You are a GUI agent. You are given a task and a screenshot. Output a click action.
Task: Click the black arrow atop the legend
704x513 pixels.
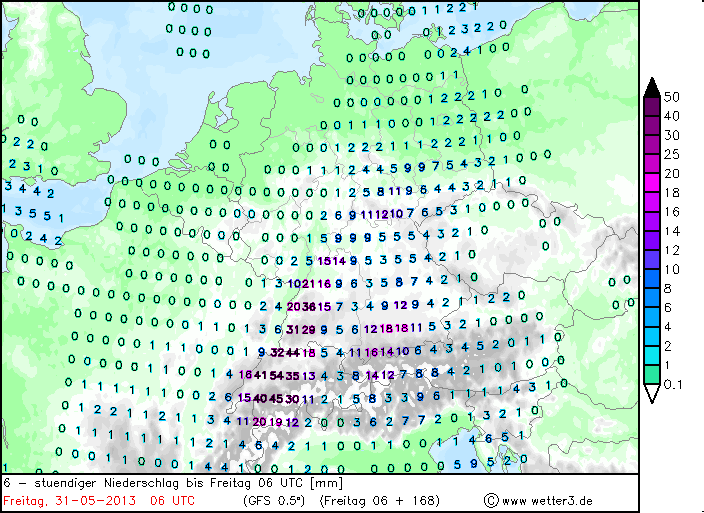[x=652, y=87]
